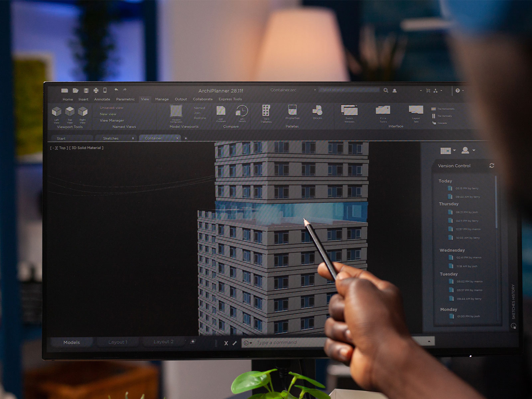Select the Right View cube icon
The height and width of the screenshot is (399, 532).
coord(82,112)
